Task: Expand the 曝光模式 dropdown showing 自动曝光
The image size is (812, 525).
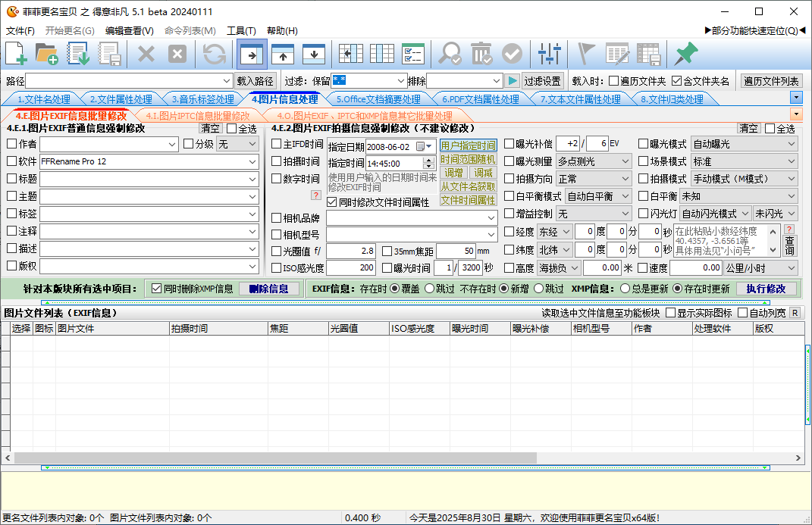Action: 792,144
